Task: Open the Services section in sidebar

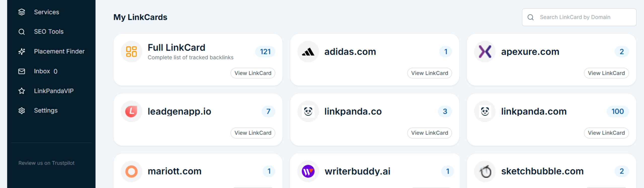Action: coord(47,12)
